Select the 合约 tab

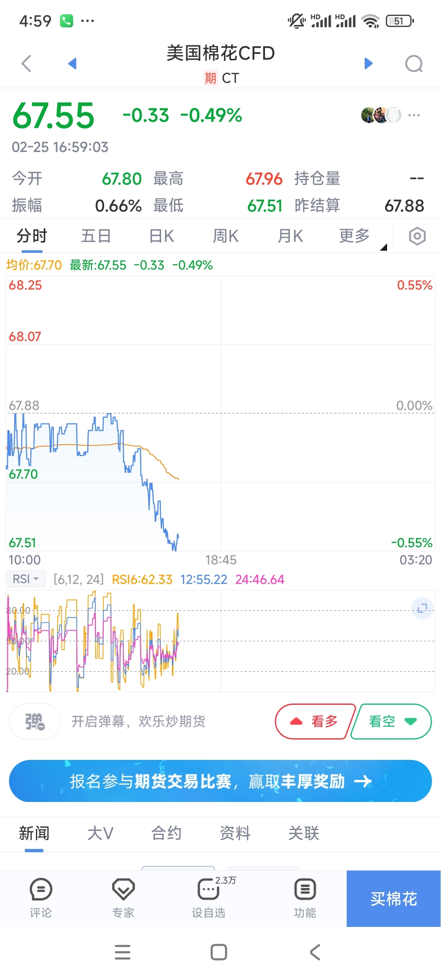[166, 833]
